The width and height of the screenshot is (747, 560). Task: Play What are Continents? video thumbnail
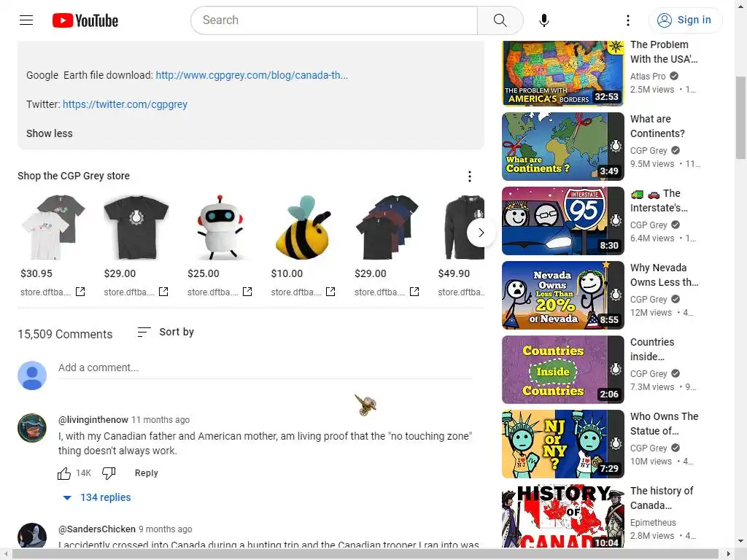pyautogui.click(x=562, y=147)
